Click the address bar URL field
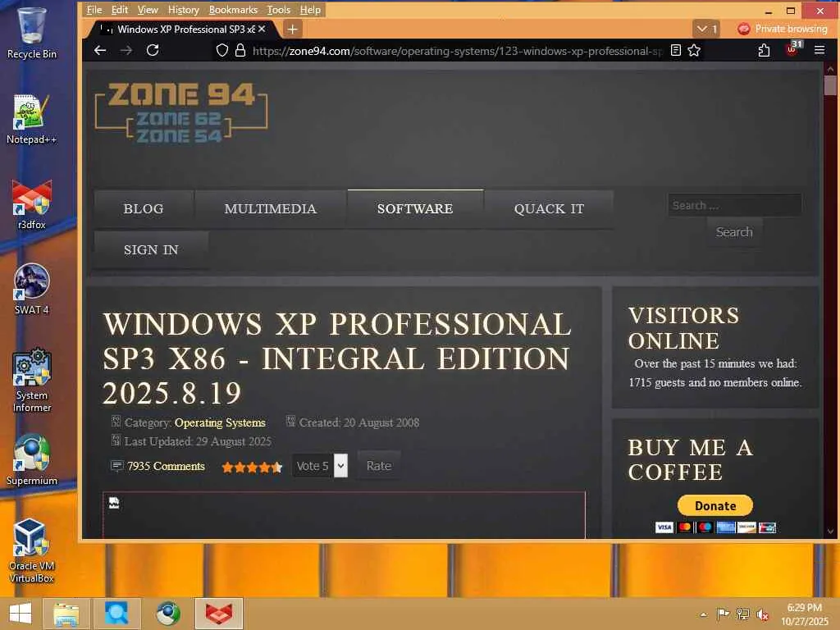This screenshot has height=630, width=840. tap(457, 51)
